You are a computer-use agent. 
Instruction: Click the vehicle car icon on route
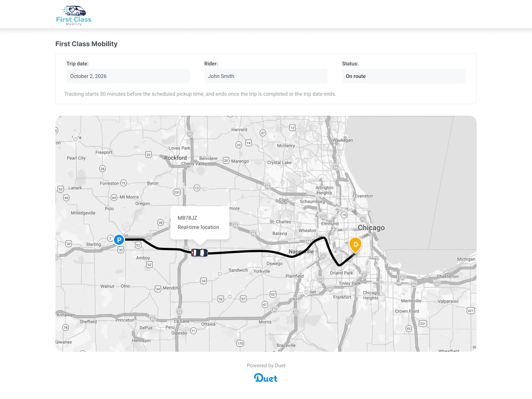click(199, 253)
